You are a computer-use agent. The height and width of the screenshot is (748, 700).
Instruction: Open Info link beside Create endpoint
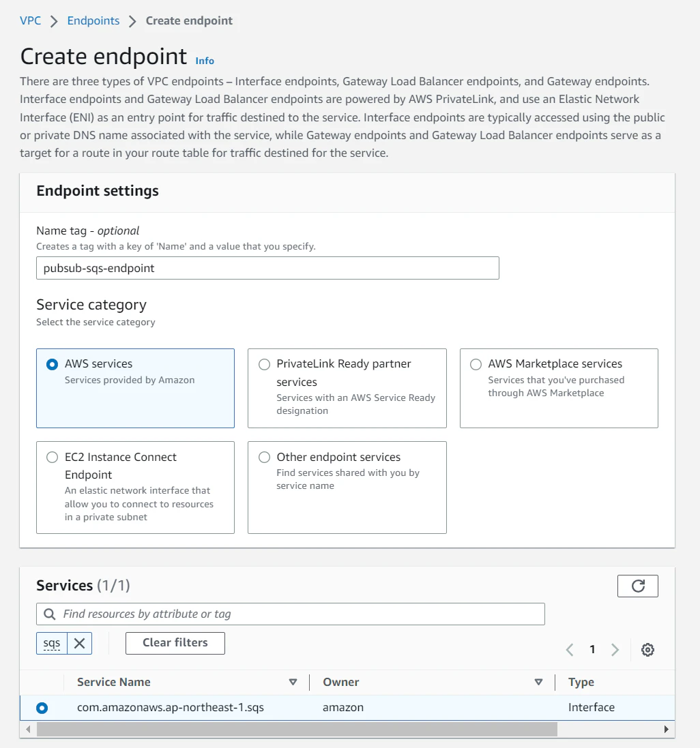pyautogui.click(x=205, y=61)
